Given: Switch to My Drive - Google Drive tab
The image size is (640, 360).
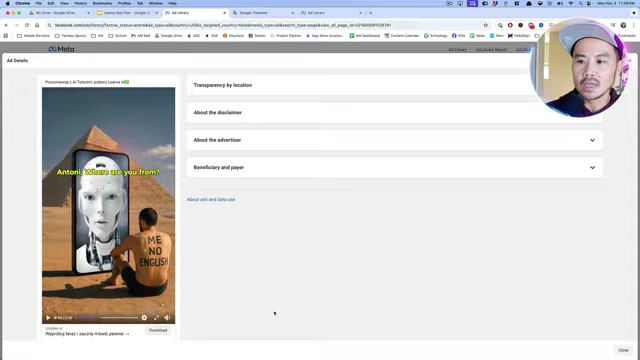Looking at the screenshot, I should (60, 13).
